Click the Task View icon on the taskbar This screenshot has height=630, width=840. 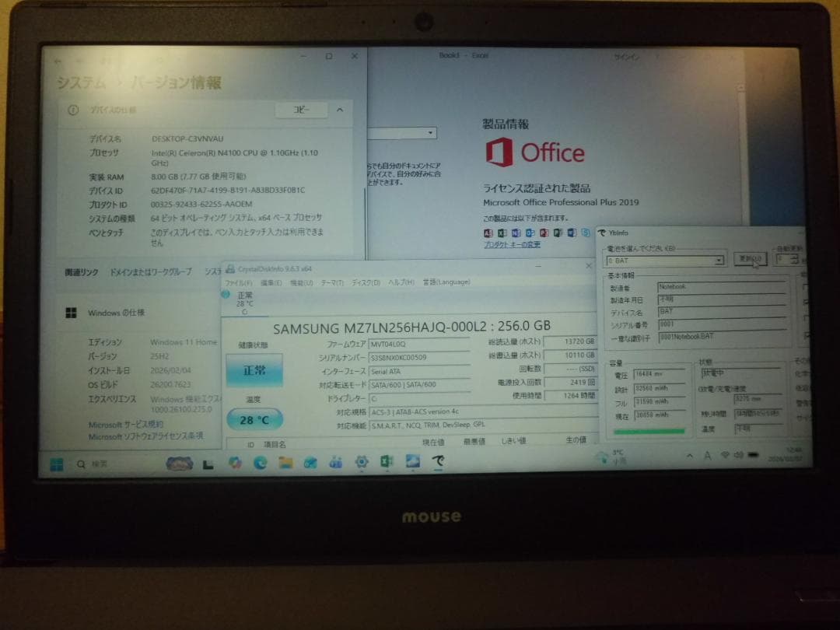click(x=207, y=464)
